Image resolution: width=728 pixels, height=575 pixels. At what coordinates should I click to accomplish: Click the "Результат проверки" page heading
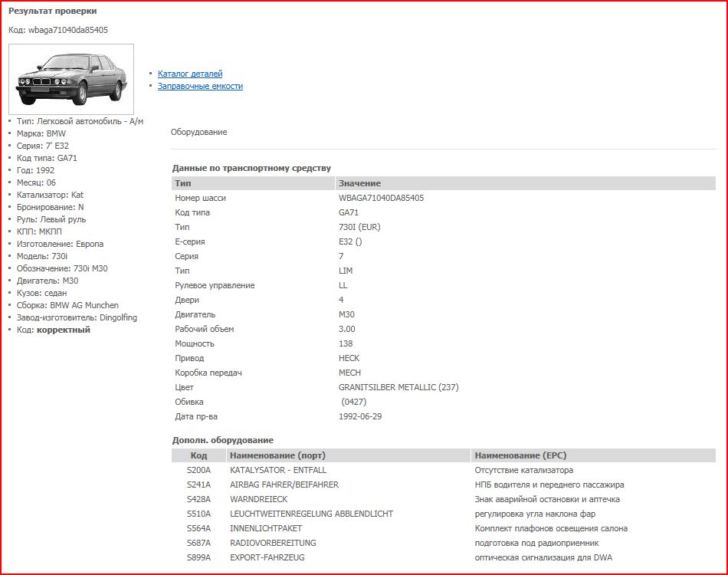[x=53, y=11]
